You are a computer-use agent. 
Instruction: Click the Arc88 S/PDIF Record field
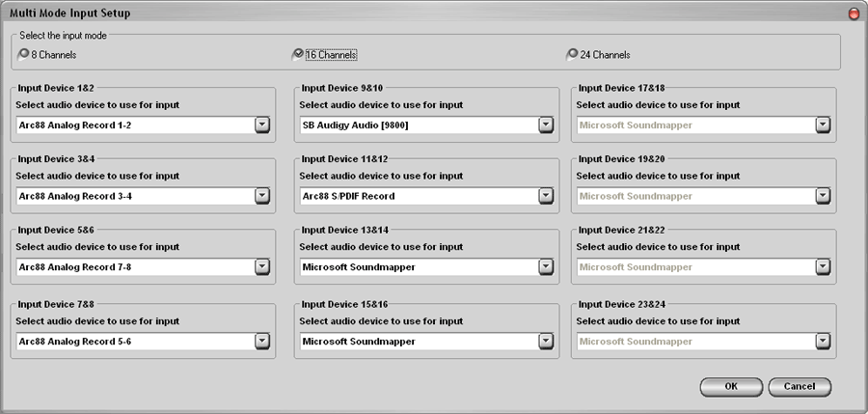[x=417, y=196]
